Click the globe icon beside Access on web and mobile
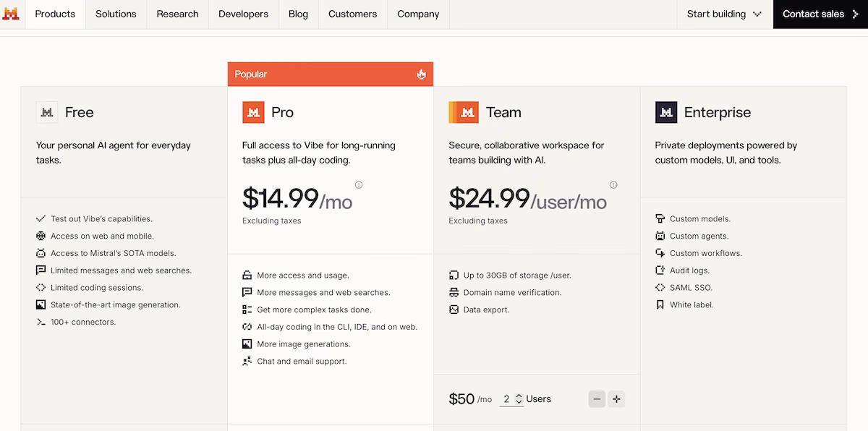This screenshot has width=868, height=431. click(41, 236)
